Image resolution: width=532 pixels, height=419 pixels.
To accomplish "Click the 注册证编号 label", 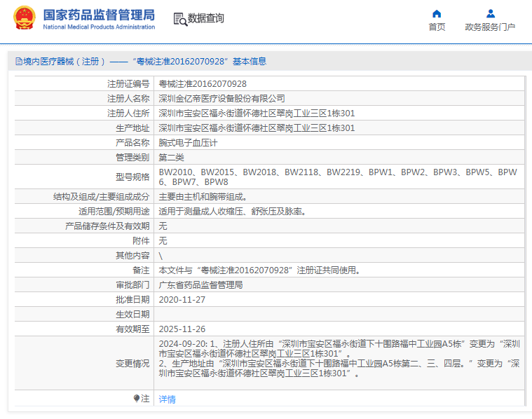I will (x=128, y=84).
